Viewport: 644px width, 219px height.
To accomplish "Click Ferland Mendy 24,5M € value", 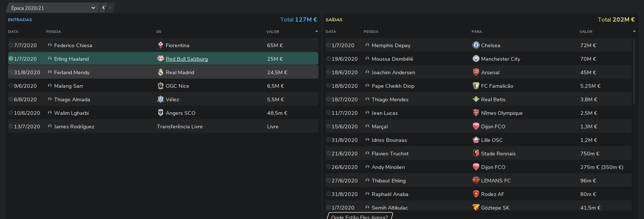I will 277,72.
